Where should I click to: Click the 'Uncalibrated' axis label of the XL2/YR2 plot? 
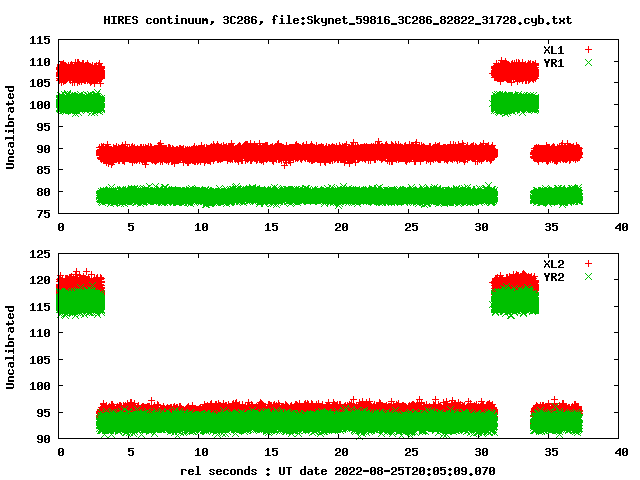tap(10, 347)
